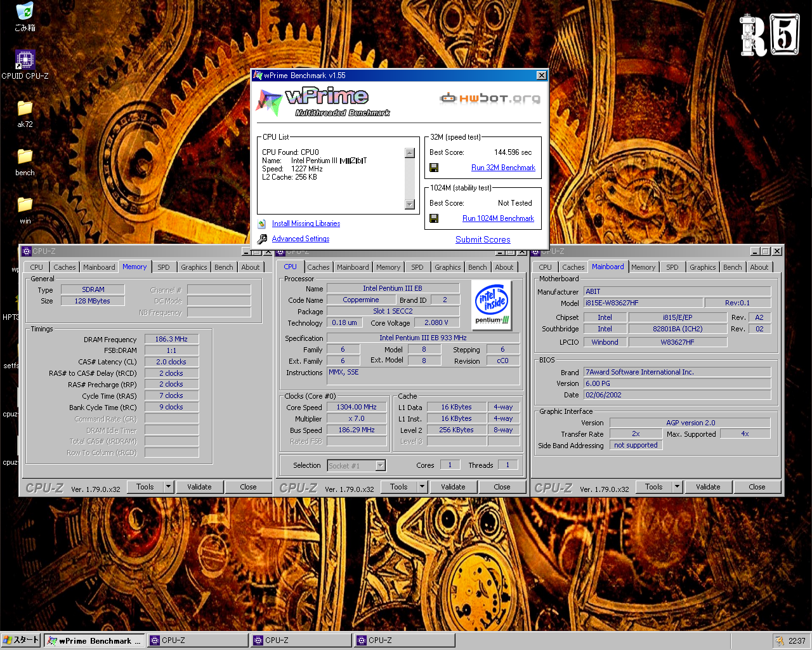The height and width of the screenshot is (650, 812).
Task: Click the Core Speed 1304.00 MHz value
Action: click(357, 408)
